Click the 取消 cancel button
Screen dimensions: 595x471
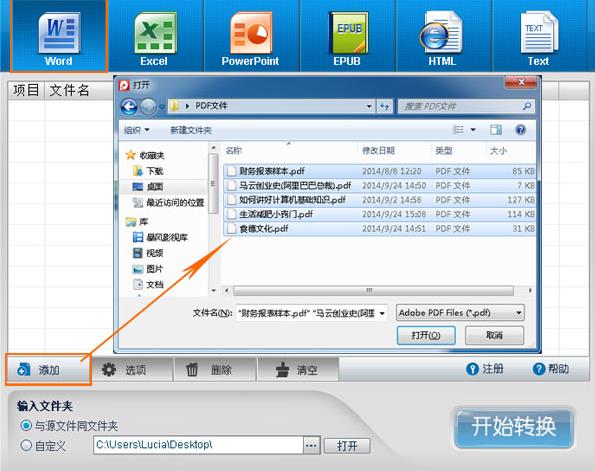click(x=494, y=336)
